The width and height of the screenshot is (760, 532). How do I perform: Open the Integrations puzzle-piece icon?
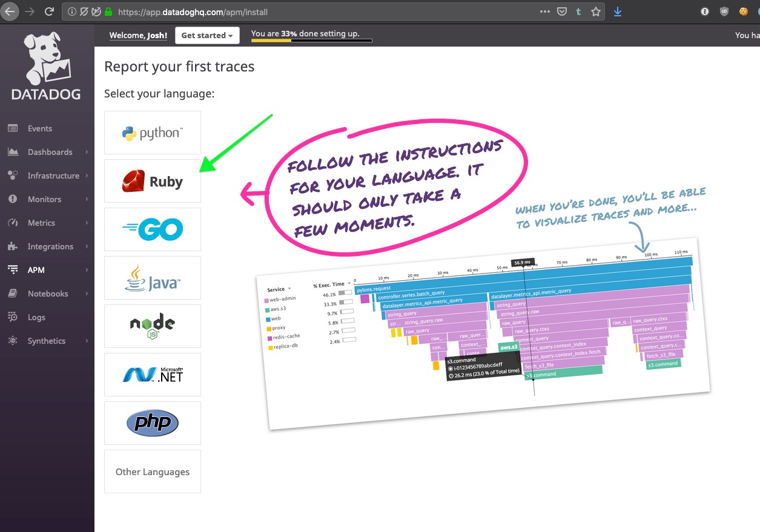(x=13, y=246)
